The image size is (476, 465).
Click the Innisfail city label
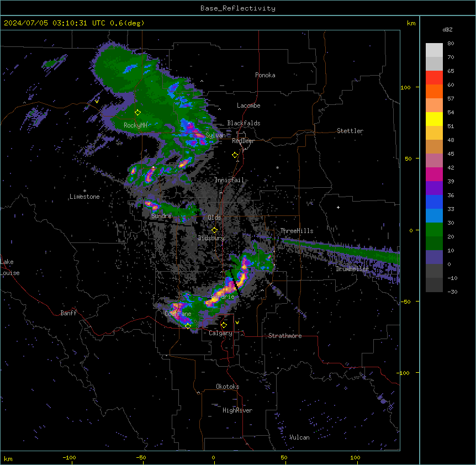pyautogui.click(x=229, y=180)
